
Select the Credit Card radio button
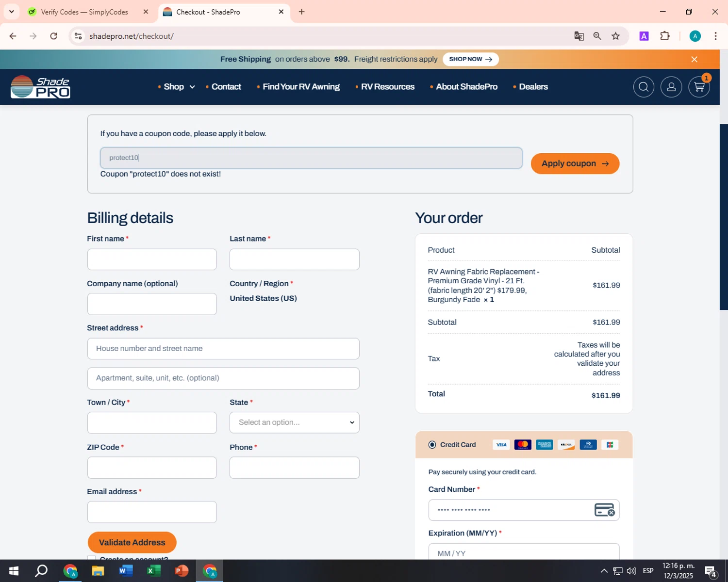click(x=432, y=445)
